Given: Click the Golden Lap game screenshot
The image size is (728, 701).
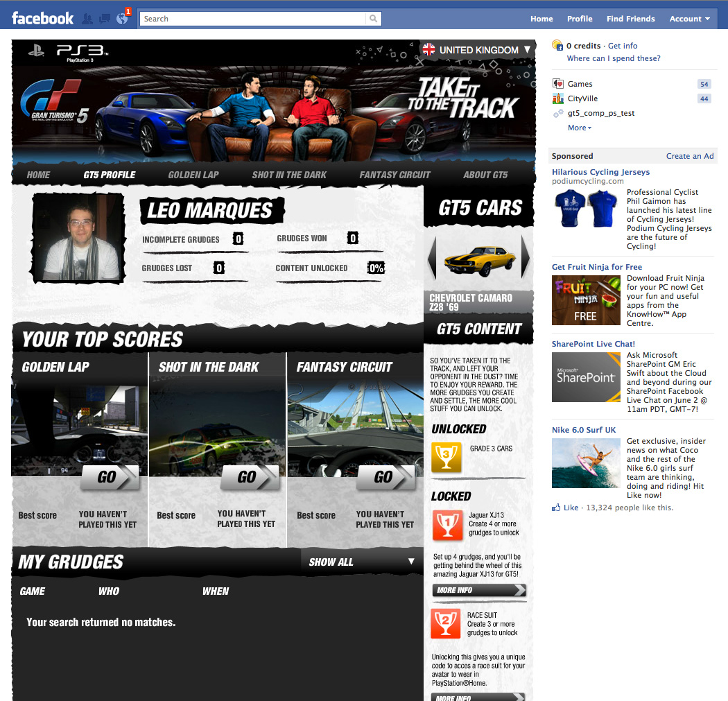Looking at the screenshot, I should click(80, 429).
